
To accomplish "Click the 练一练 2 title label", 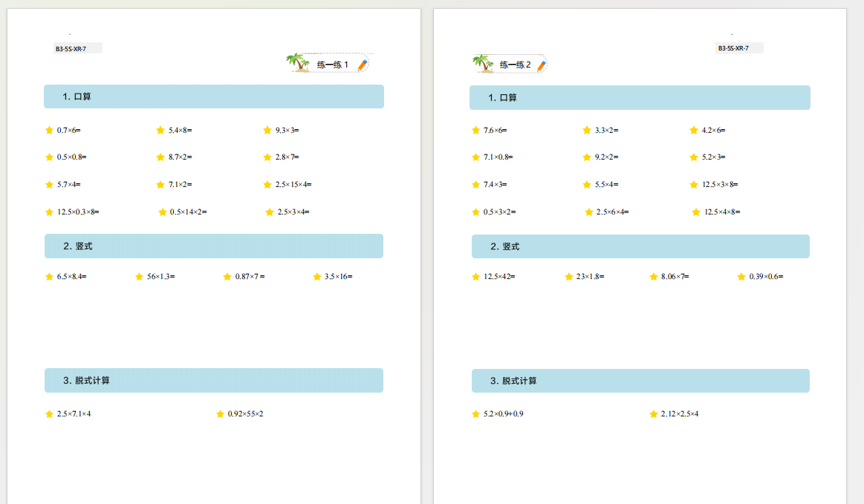I will point(515,65).
